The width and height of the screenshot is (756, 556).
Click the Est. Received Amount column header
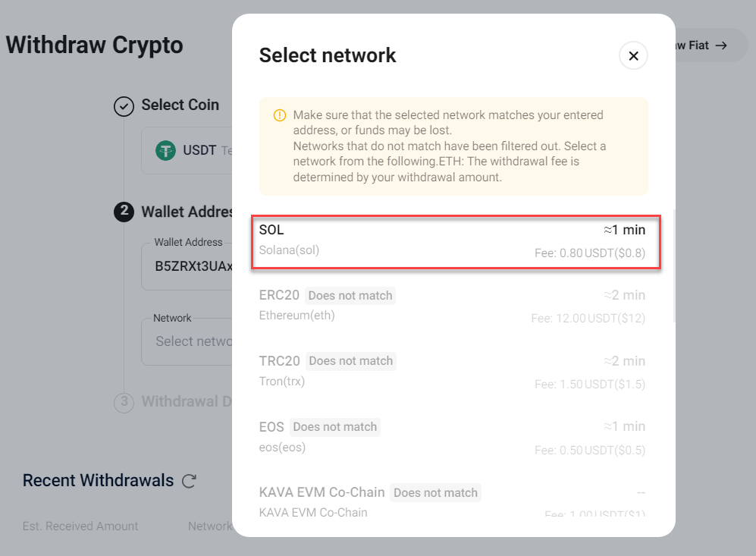click(x=80, y=526)
